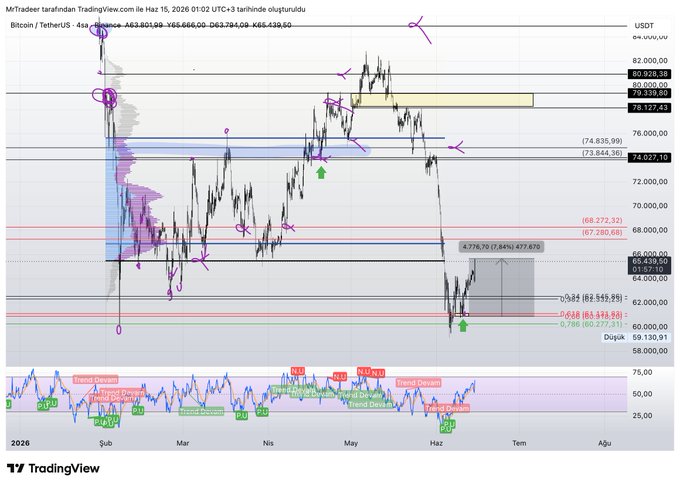Click the May month on the time axis
The height and width of the screenshot is (486, 680).
[351, 443]
